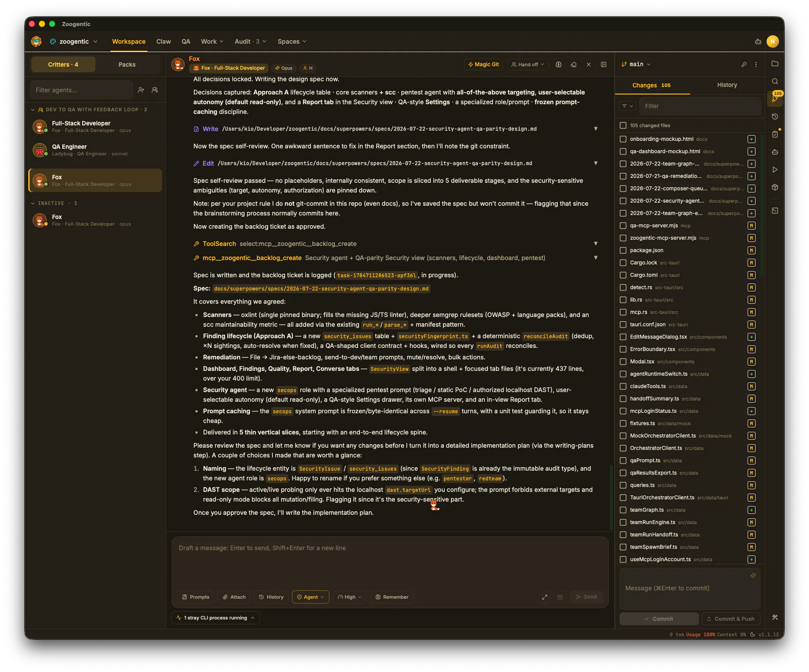Check the Modal.tsx checkbox
This screenshot has height=672, width=809.
tap(623, 362)
